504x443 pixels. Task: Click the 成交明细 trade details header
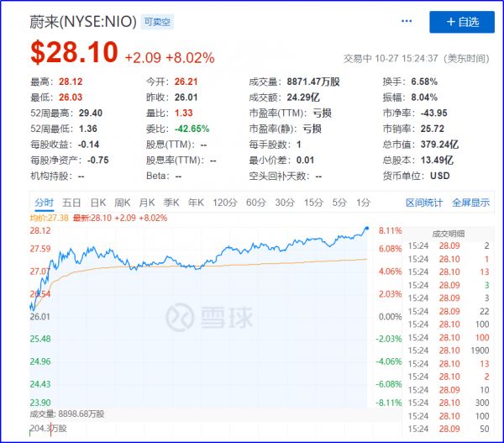tap(449, 232)
